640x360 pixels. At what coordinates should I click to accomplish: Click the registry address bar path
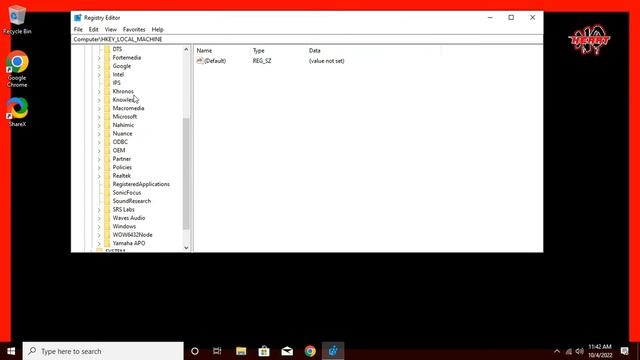[x=118, y=39]
